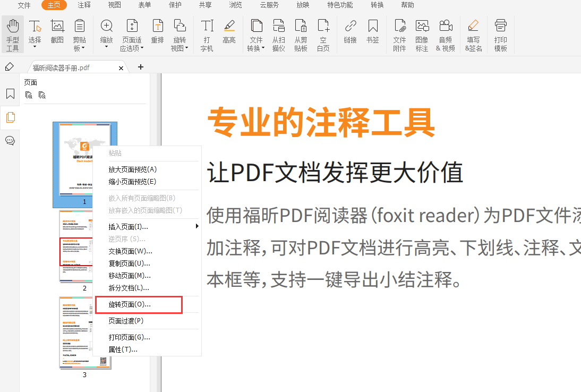Open the Clipboard (剪贴板) tool
Viewport: 581px width, 392px height.
click(79, 35)
